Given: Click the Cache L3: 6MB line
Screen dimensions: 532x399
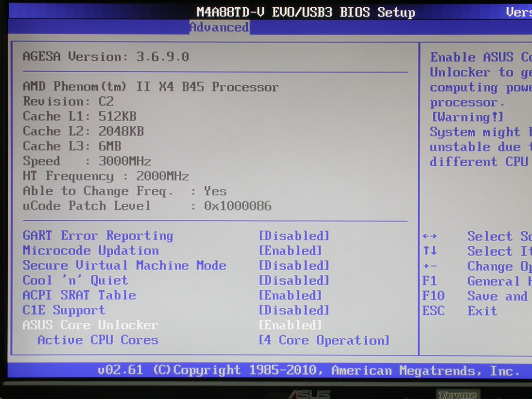Looking at the screenshot, I should 72,146.
